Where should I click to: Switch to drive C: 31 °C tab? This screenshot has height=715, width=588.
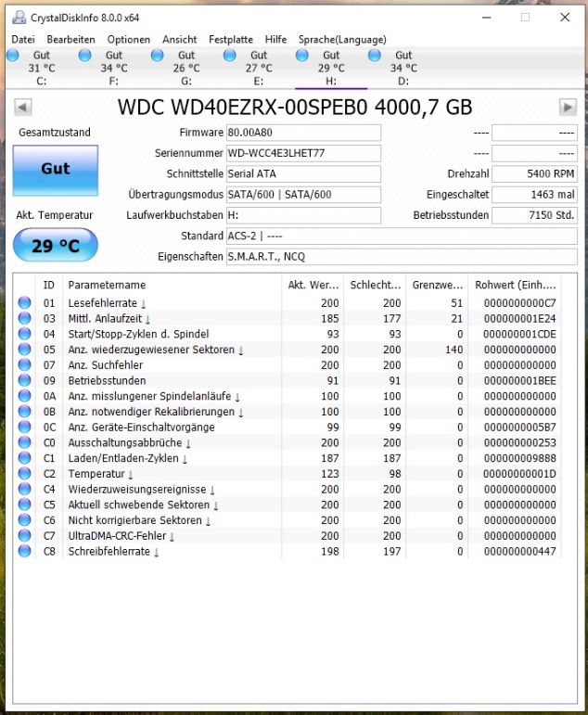pyautogui.click(x=42, y=68)
